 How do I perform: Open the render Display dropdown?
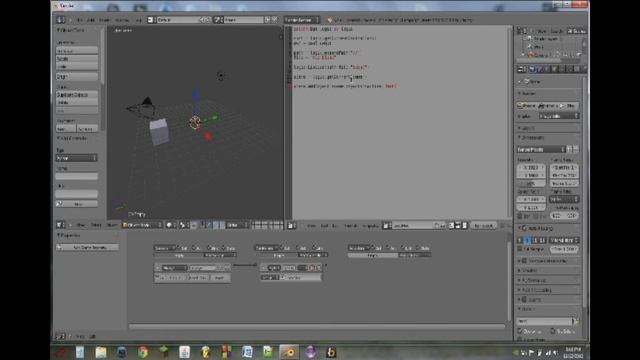(559, 116)
